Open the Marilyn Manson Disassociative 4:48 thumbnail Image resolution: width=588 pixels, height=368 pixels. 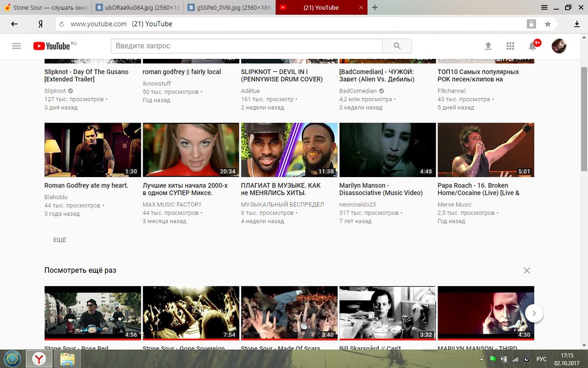(x=388, y=150)
